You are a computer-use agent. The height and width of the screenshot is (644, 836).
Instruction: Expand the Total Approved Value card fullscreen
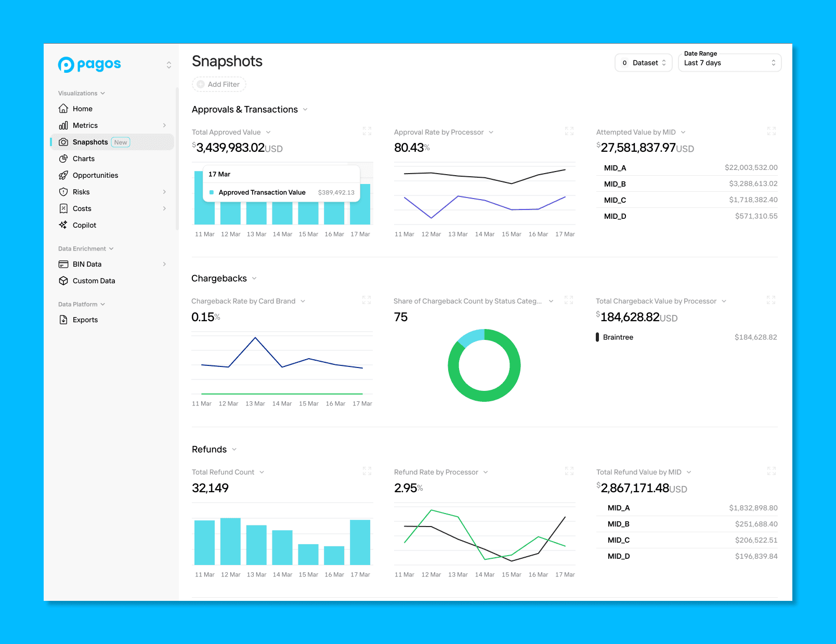point(367,131)
